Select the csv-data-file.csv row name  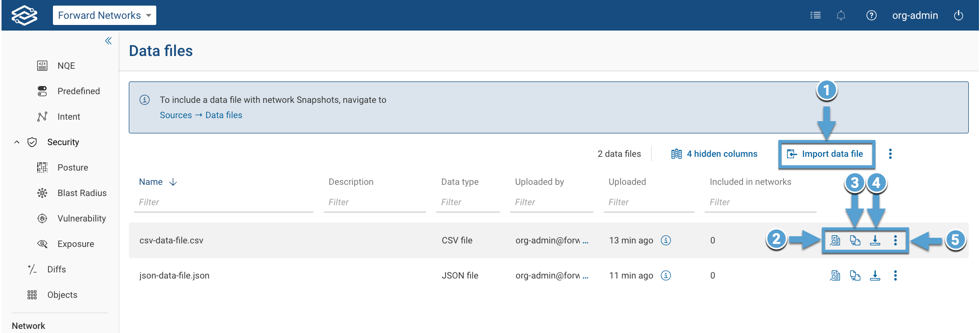171,240
